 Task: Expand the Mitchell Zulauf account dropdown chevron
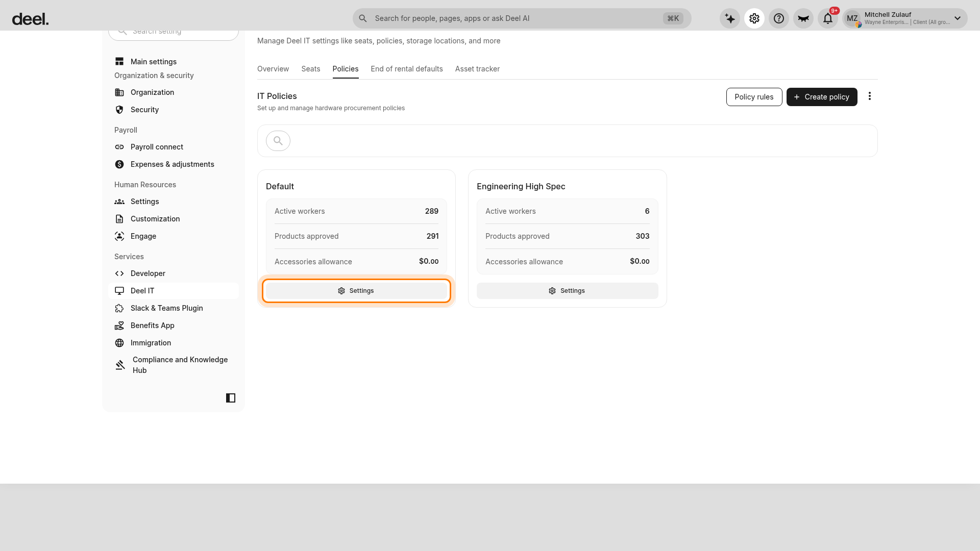pyautogui.click(x=958, y=18)
